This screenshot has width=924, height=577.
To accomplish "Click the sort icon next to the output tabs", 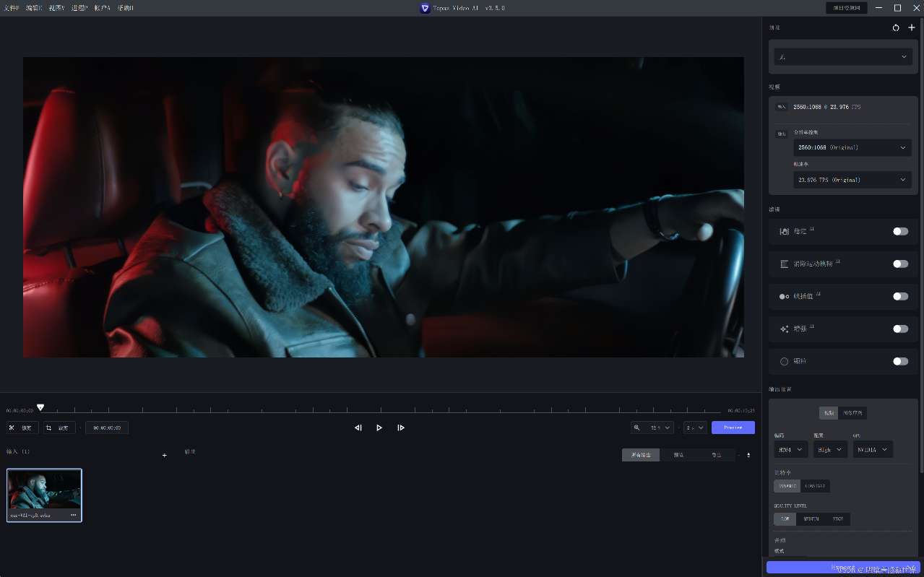I will click(748, 455).
